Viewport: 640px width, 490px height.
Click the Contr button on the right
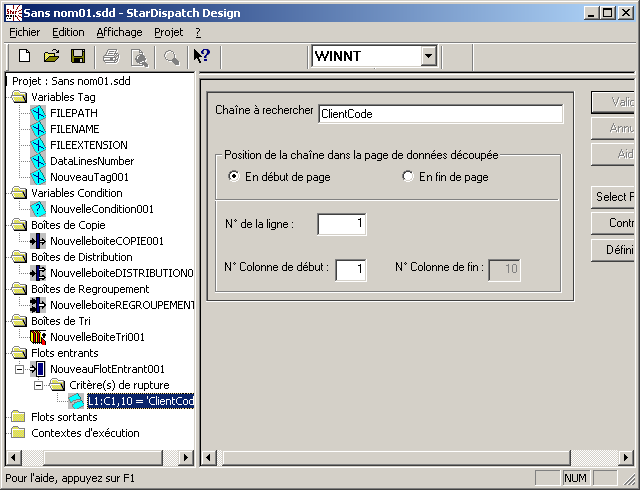(x=615, y=223)
